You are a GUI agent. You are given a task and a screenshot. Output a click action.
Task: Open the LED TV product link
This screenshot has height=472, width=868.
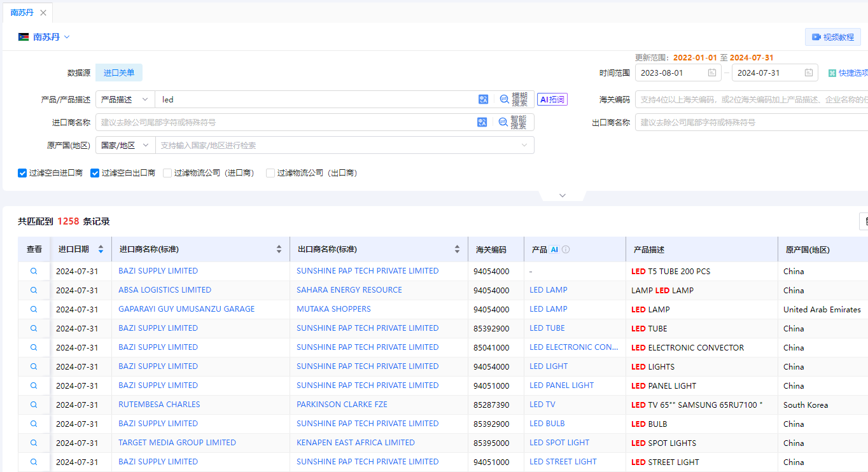click(x=542, y=405)
